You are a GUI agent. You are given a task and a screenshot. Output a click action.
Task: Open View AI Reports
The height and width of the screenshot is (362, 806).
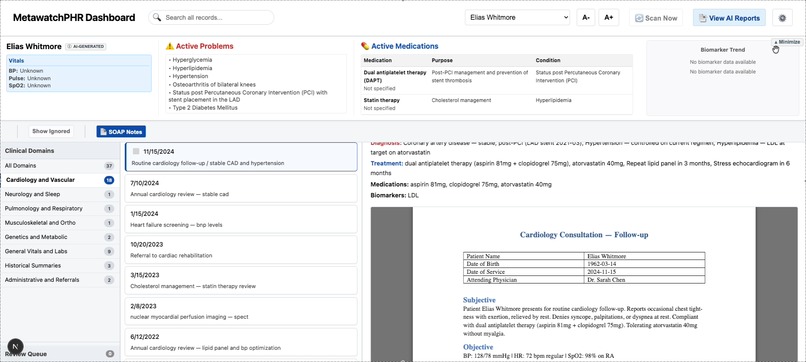(729, 18)
